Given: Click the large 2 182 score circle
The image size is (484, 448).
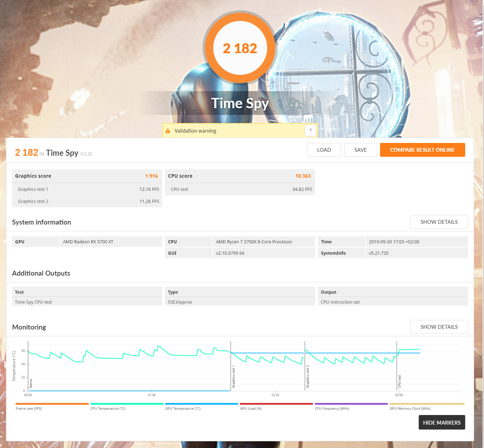Looking at the screenshot, I should point(240,48).
